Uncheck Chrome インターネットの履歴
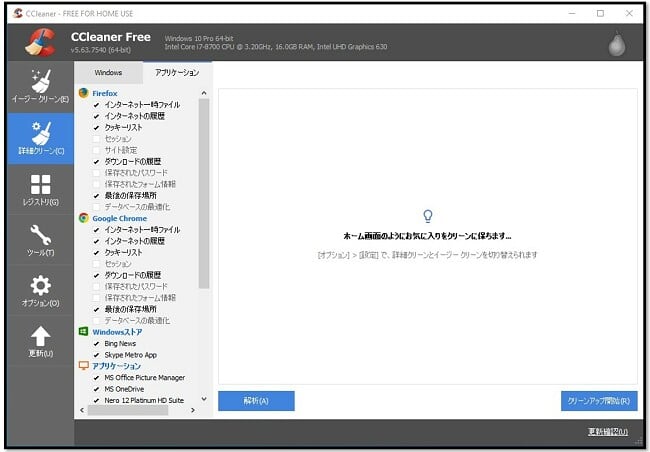Viewport: 650px width, 452px height. pyautogui.click(x=96, y=241)
